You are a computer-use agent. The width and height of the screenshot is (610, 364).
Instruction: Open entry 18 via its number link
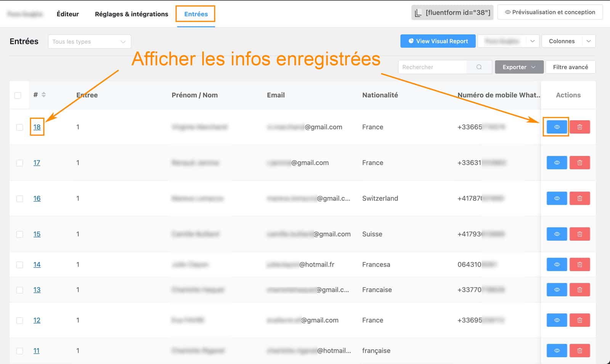pos(37,127)
